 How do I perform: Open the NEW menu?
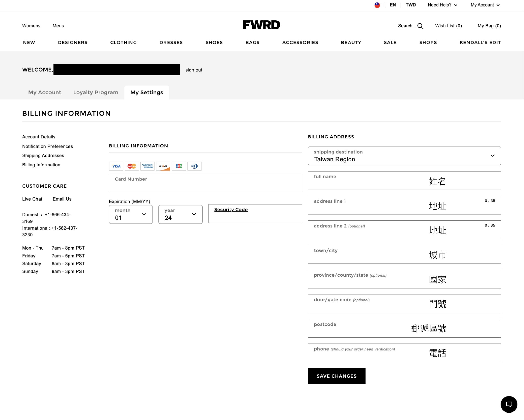click(29, 43)
